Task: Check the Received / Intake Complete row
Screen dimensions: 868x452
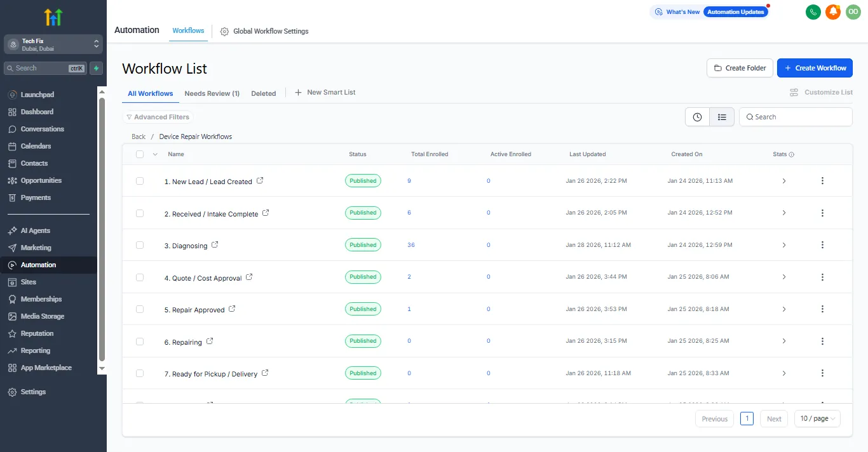Action: (140, 213)
